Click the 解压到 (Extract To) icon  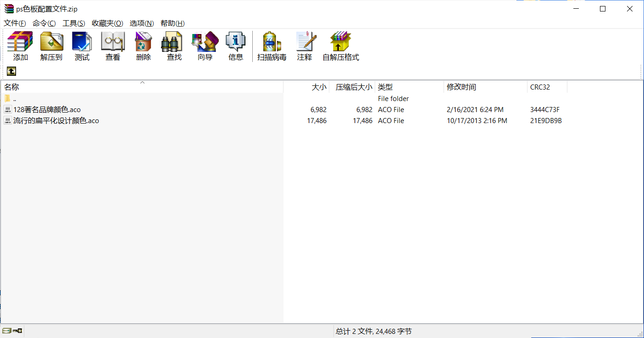click(x=51, y=46)
